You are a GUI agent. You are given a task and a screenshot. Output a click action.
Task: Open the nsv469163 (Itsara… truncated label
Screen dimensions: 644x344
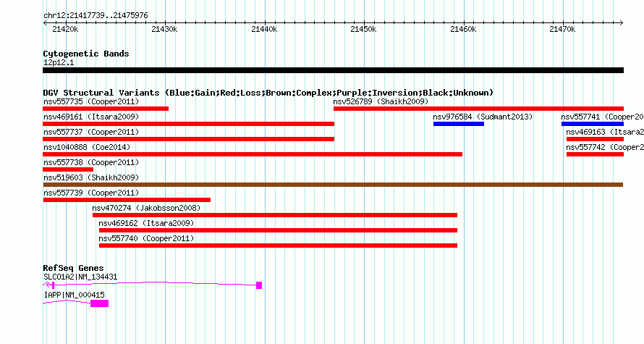click(605, 132)
